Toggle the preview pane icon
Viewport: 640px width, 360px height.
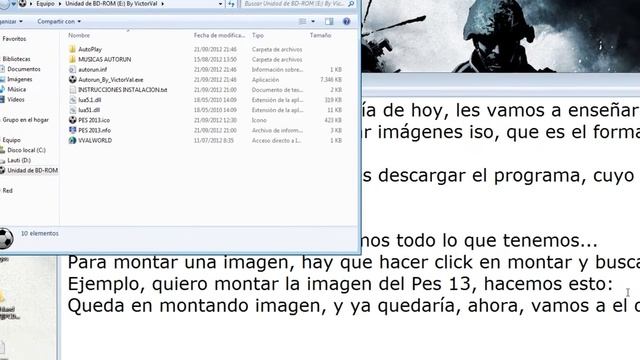329,21
